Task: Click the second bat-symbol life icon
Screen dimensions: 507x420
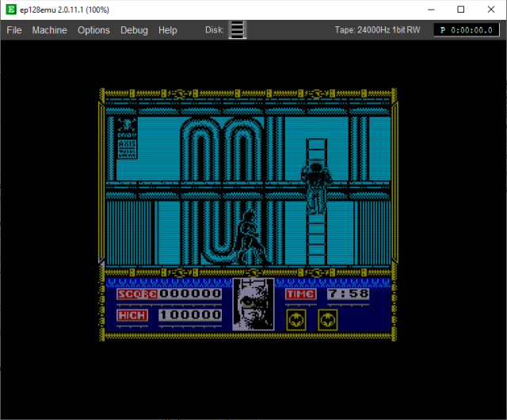Action: point(327,320)
